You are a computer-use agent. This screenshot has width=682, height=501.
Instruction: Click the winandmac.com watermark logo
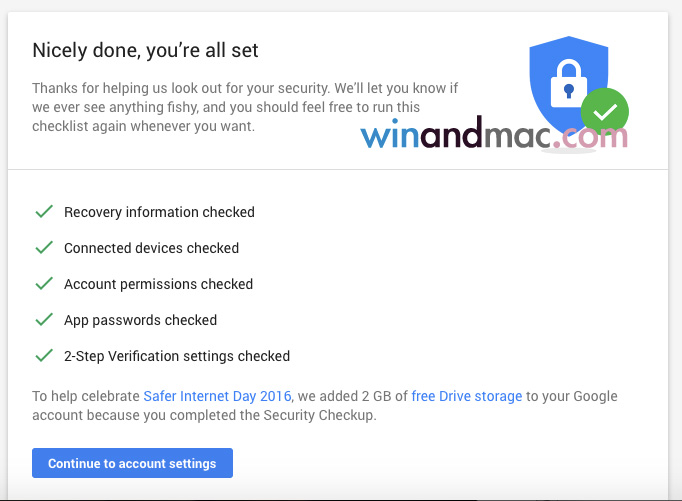[494, 135]
